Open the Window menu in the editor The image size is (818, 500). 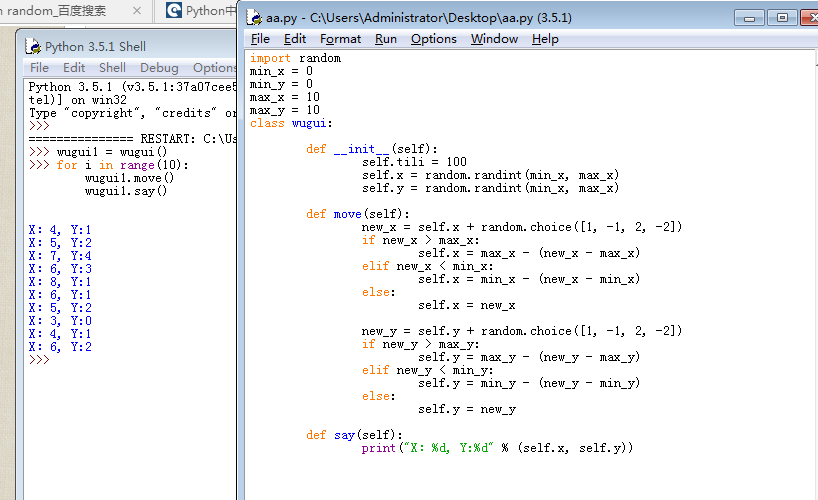(x=494, y=39)
